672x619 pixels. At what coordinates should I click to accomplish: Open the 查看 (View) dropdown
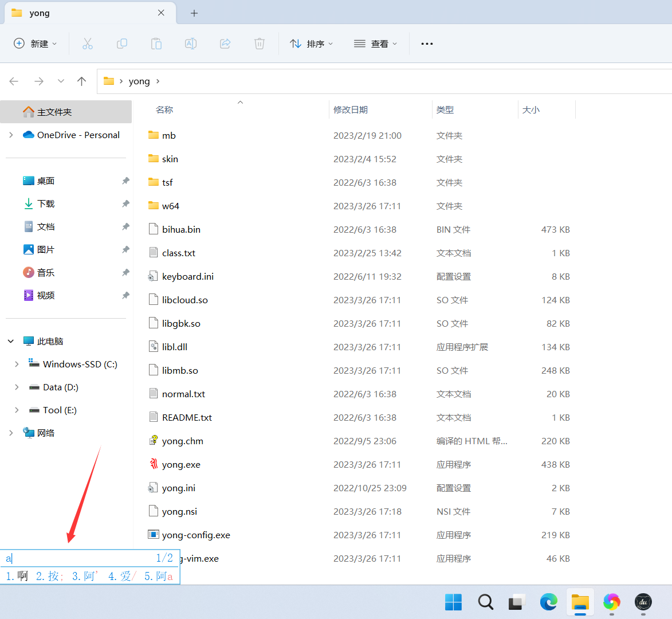376,44
